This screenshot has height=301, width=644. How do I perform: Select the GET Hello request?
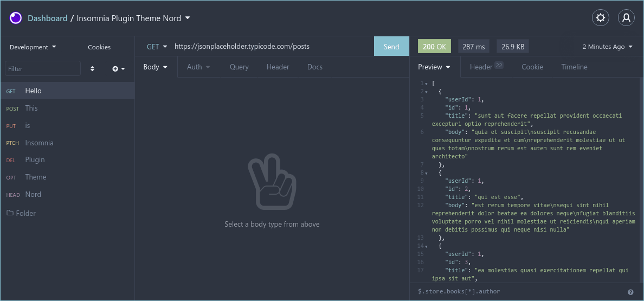[67, 91]
